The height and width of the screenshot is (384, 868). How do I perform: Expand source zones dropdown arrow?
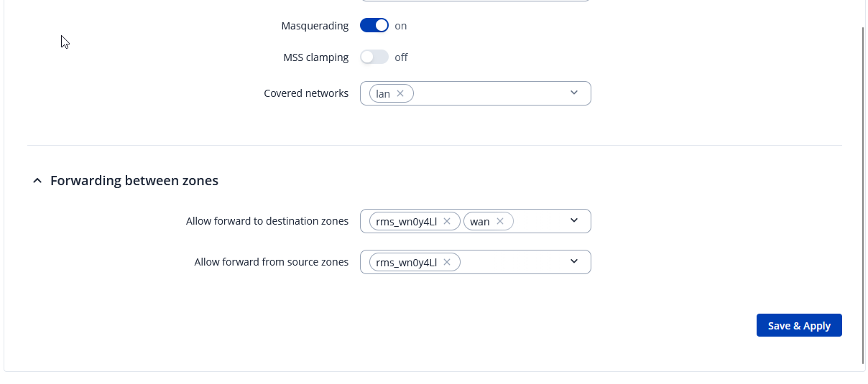[x=573, y=262]
